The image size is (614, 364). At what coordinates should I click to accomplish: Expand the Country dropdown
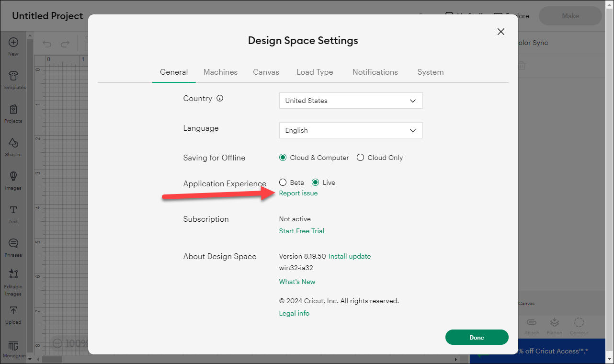(x=351, y=101)
